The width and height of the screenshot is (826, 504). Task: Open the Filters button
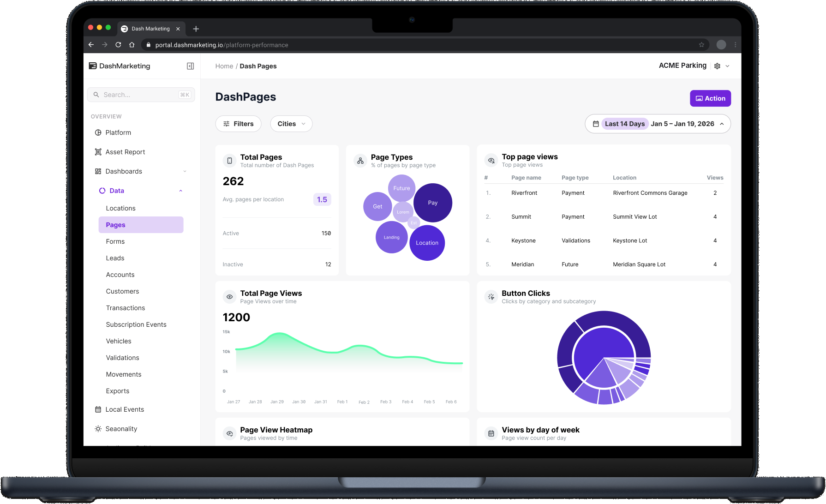click(x=238, y=124)
